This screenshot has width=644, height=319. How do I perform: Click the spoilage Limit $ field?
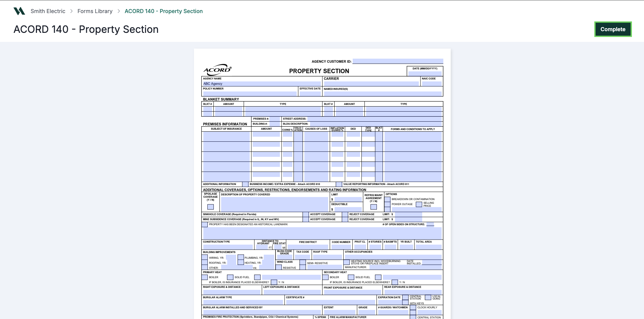pyautogui.click(x=348, y=199)
